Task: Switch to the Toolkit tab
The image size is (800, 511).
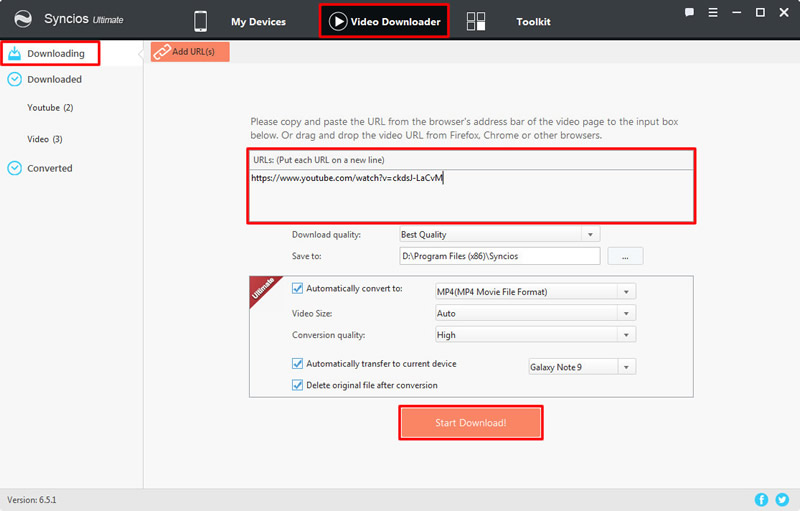Action: tap(533, 21)
